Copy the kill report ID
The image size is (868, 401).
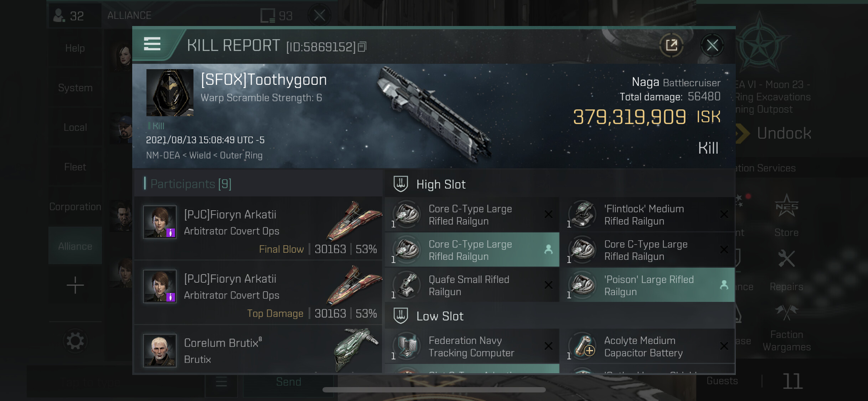click(x=362, y=47)
